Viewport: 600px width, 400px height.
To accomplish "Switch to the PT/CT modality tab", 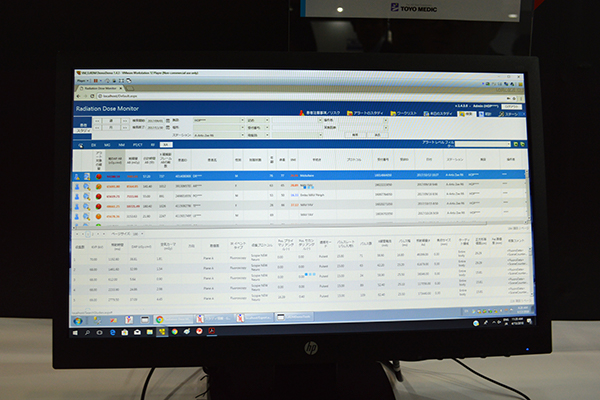I will (x=137, y=145).
